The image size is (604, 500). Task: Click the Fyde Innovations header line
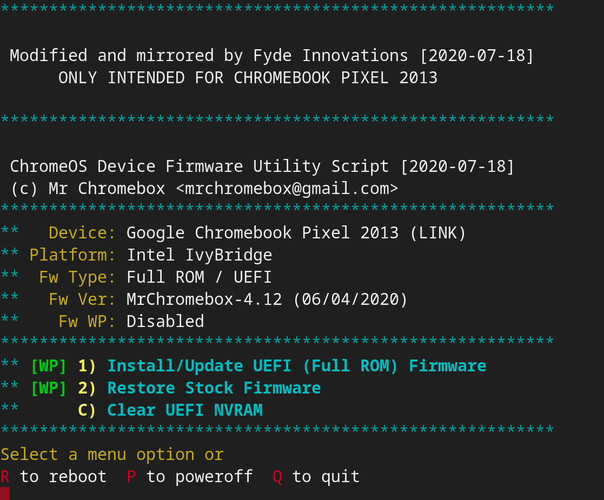click(x=272, y=56)
